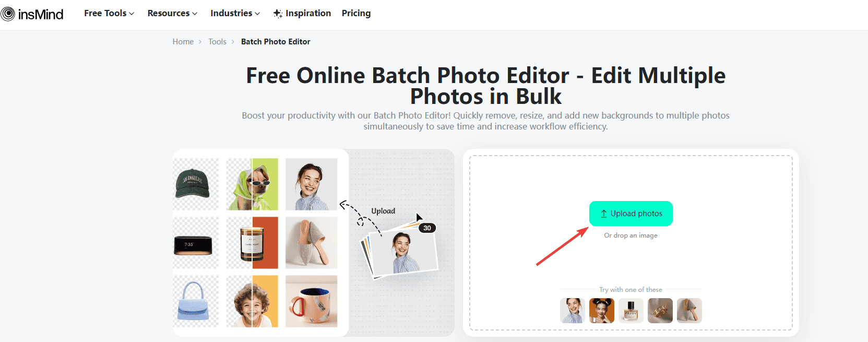Select the slipper shoe sample image
868x342 pixels.
pos(689,311)
